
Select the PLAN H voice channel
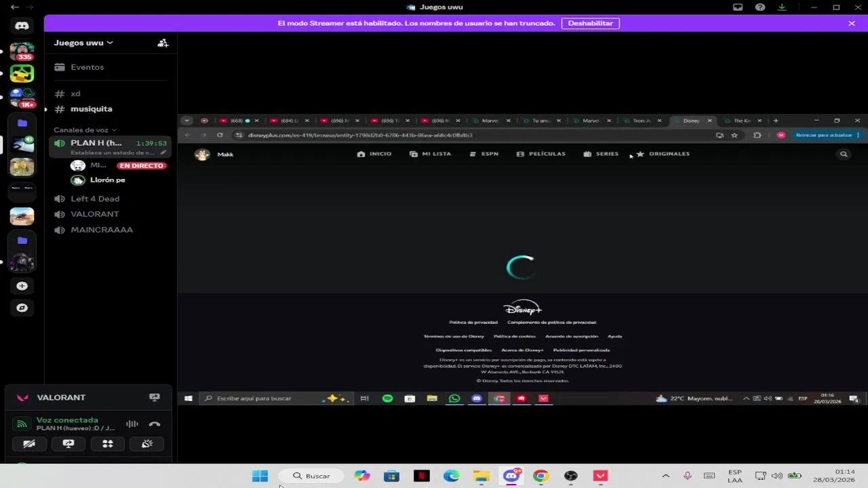96,143
